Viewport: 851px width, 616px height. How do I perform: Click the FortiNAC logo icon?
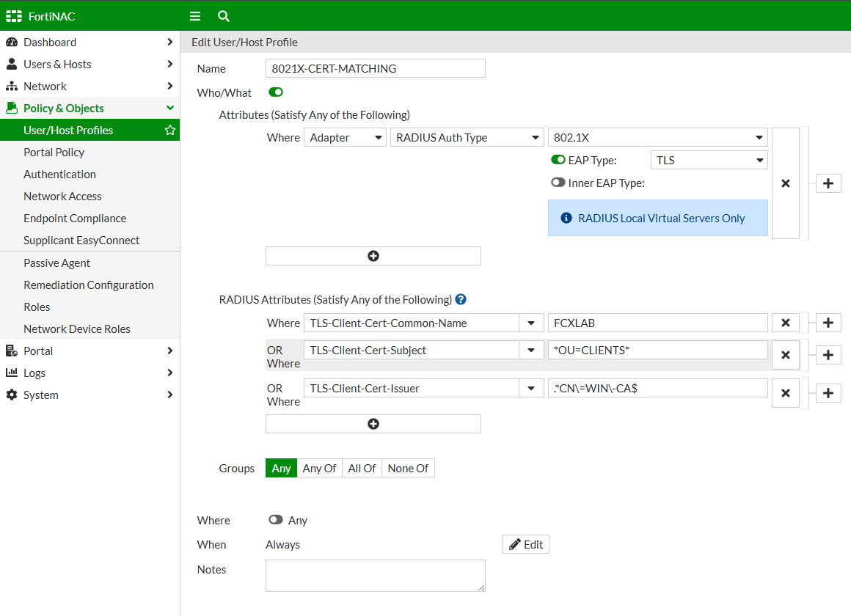pos(13,16)
